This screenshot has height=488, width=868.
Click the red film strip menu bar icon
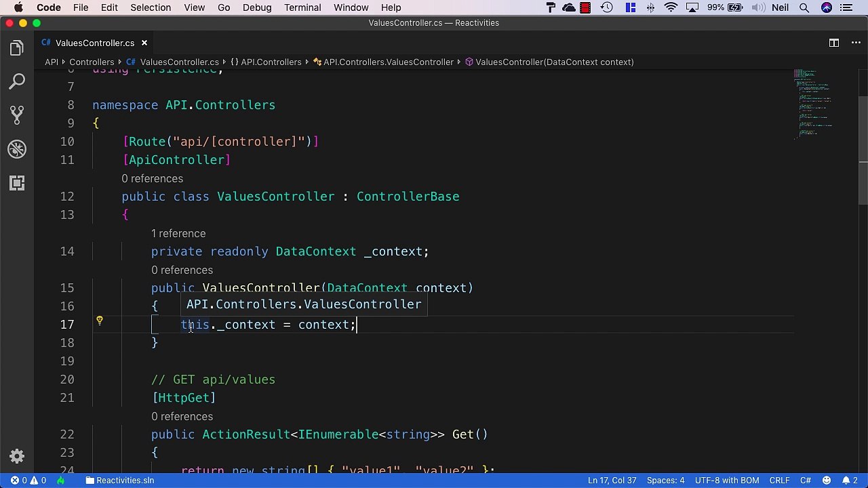pyautogui.click(x=585, y=7)
